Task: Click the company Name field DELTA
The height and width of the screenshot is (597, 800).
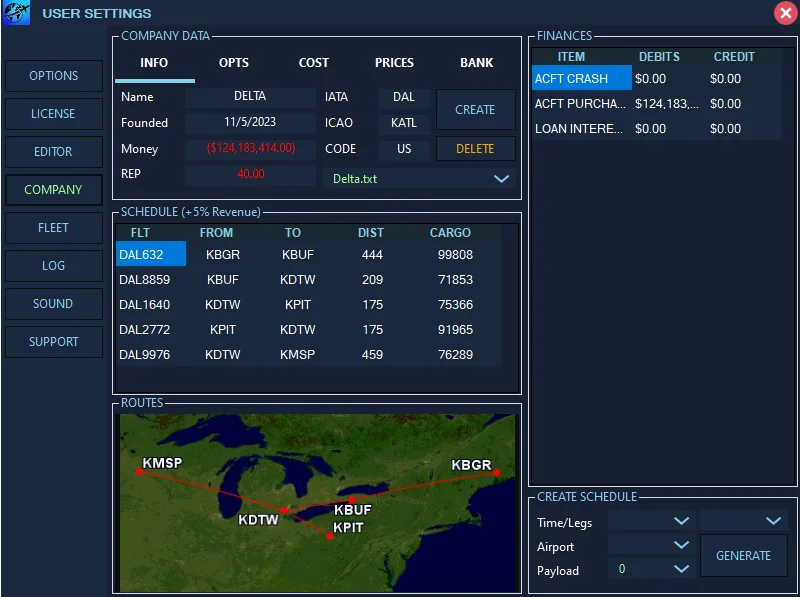Action: pyautogui.click(x=250, y=96)
